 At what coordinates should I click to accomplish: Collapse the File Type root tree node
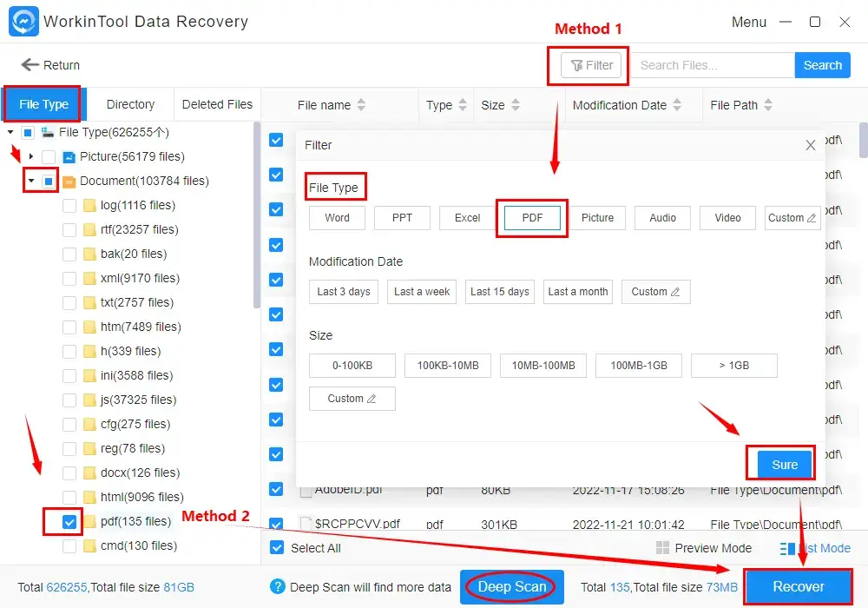10,132
